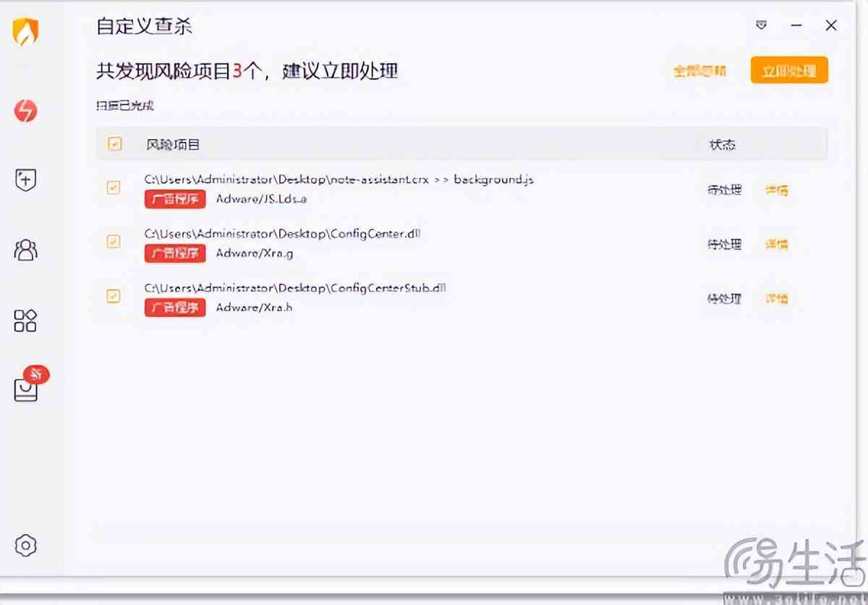Image resolution: width=868 pixels, height=605 pixels.
Task: Open the shield protection center icon
Action: click(26, 180)
